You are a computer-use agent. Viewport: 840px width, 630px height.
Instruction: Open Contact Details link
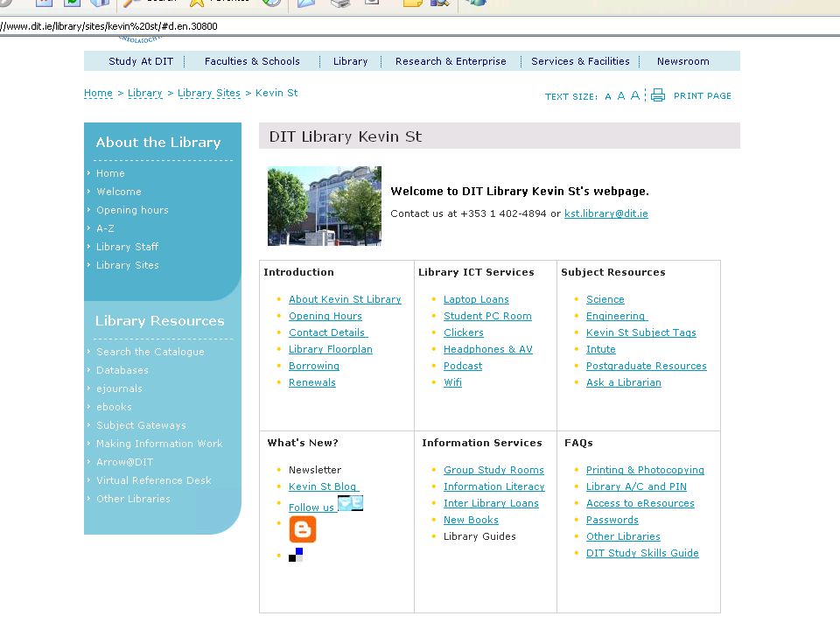(328, 332)
